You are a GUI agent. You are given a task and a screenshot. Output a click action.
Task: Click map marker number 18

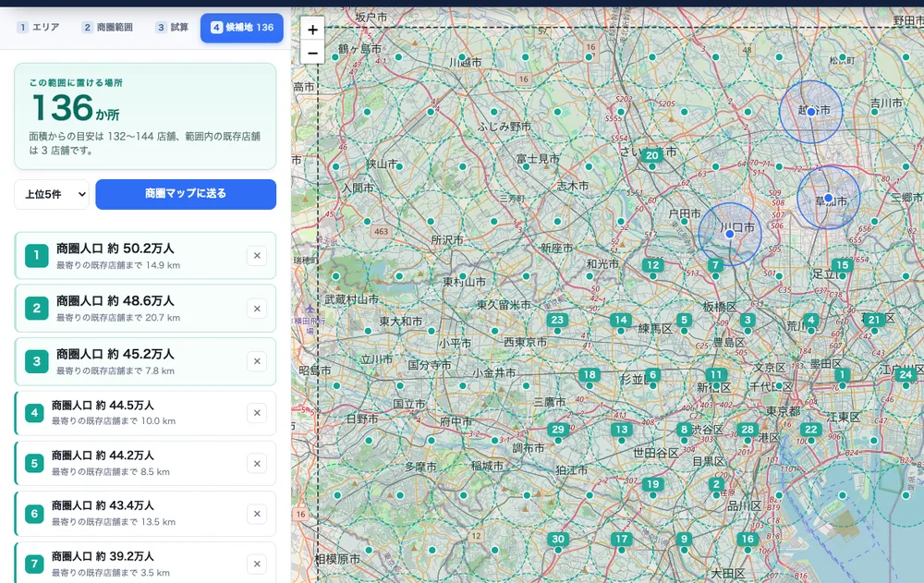(590, 374)
